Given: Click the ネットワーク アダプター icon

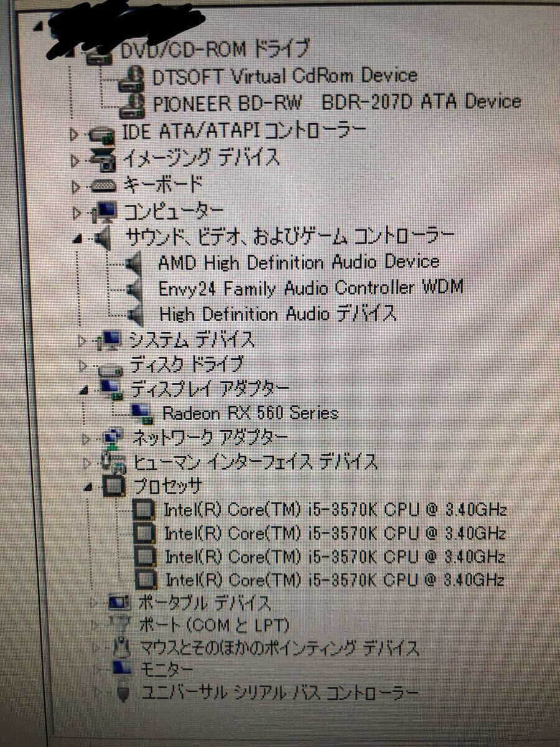Looking at the screenshot, I should (113, 439).
